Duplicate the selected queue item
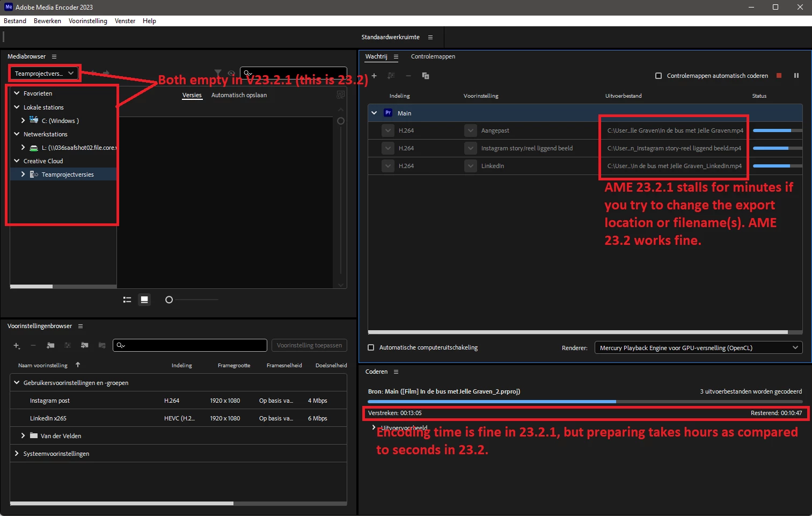 pyautogui.click(x=426, y=76)
